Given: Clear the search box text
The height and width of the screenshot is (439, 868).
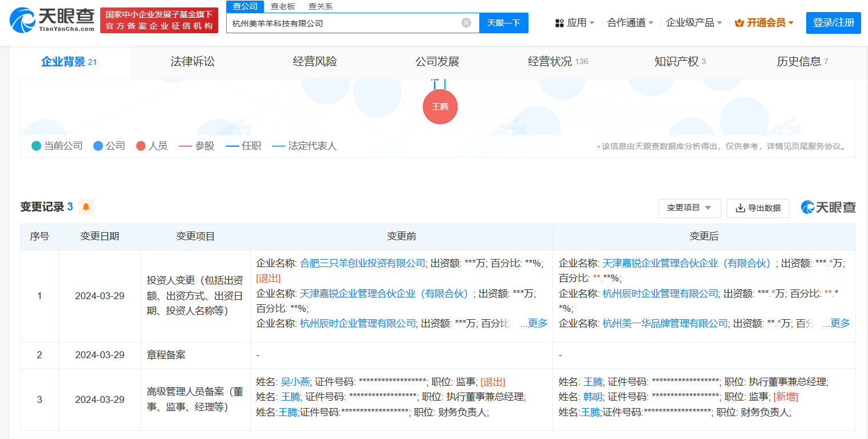Looking at the screenshot, I should [466, 23].
